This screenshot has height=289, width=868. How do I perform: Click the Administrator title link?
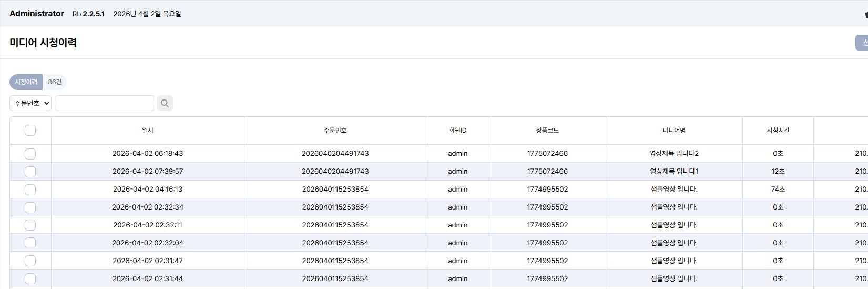[x=37, y=14]
